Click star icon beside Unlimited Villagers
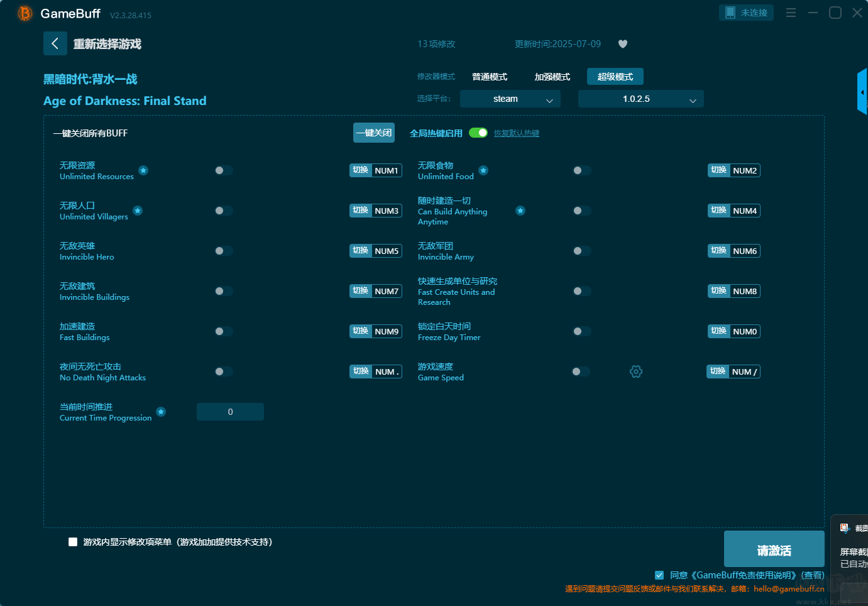 [138, 211]
